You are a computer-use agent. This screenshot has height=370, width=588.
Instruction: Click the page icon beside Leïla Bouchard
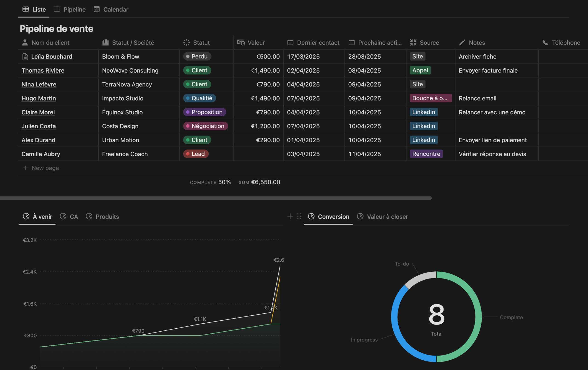tap(25, 57)
